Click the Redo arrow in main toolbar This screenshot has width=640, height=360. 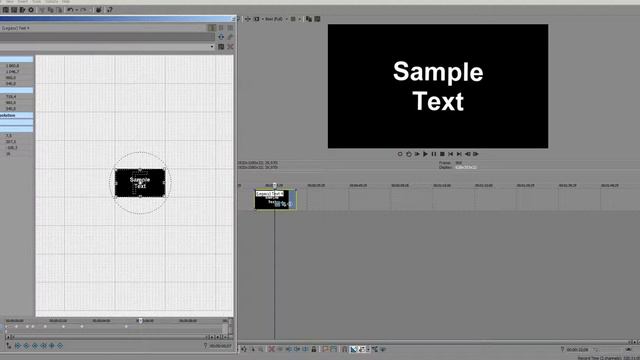click(x=83, y=10)
